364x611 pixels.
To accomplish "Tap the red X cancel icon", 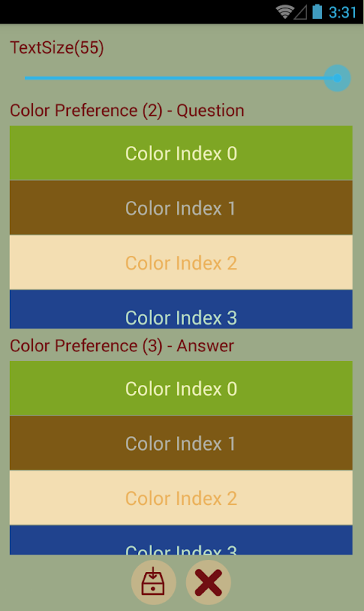I will [208, 582].
